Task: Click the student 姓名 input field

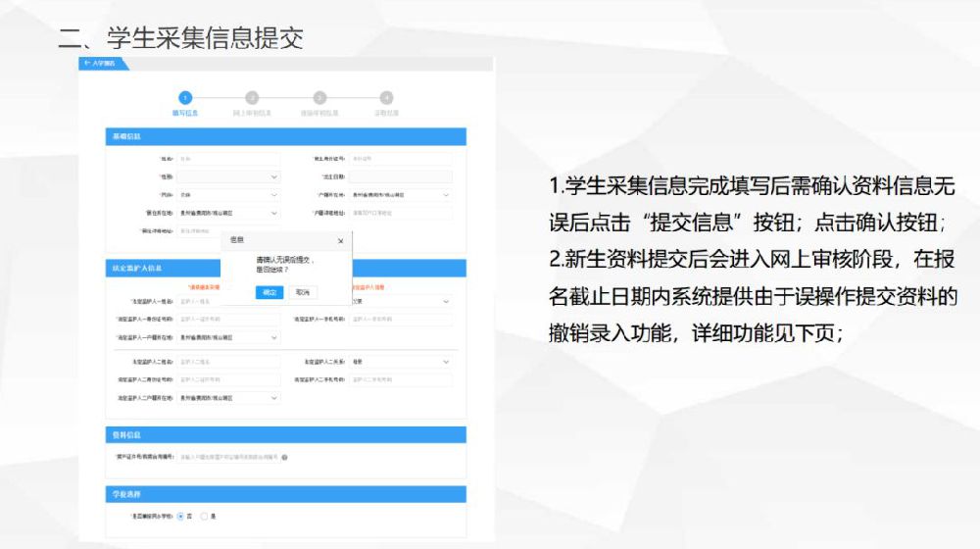Action: click(228, 159)
